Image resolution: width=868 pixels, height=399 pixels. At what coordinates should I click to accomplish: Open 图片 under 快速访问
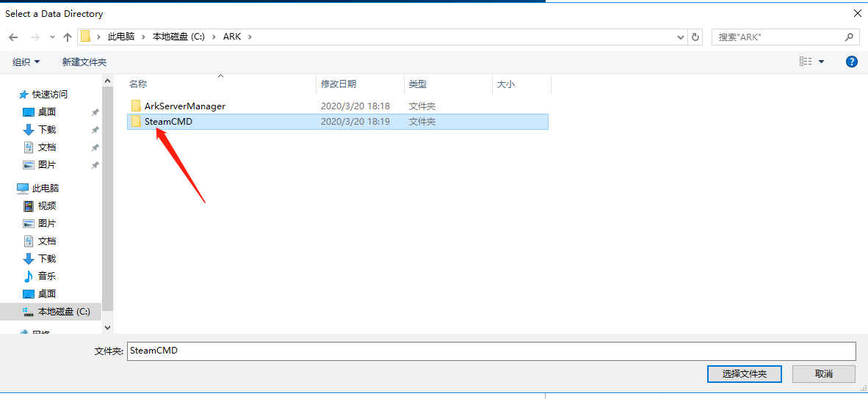[x=47, y=165]
